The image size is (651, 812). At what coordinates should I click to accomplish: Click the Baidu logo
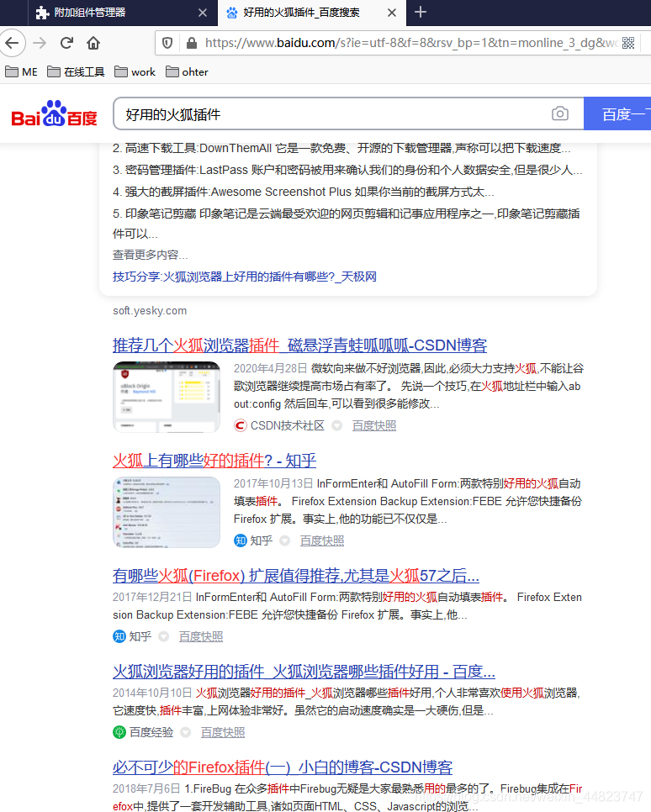(54, 113)
